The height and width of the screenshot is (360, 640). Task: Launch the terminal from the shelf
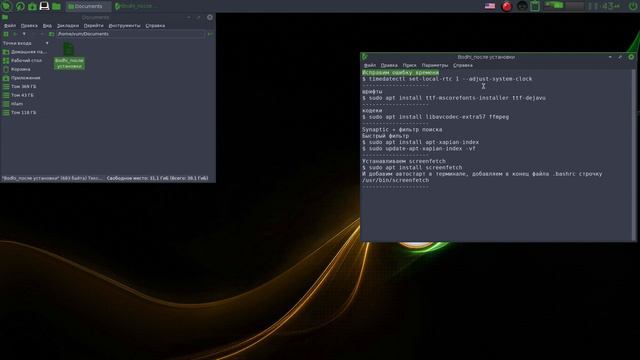[x=44, y=6]
